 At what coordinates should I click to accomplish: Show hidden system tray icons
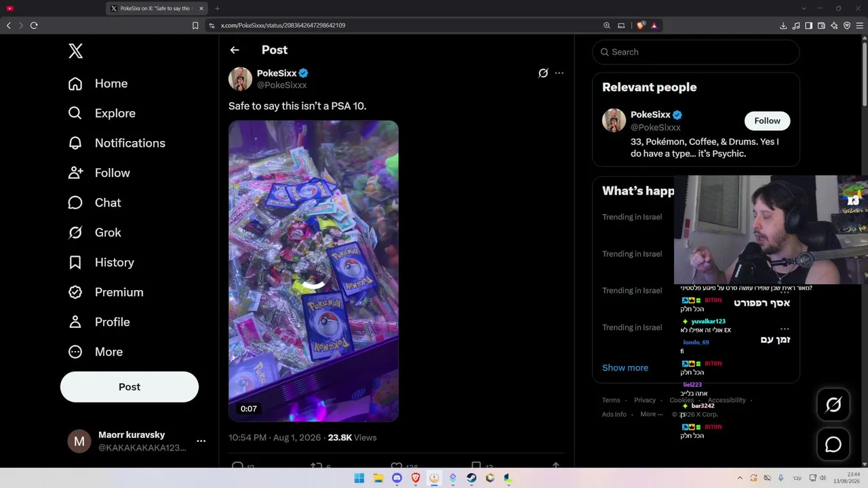point(740,478)
